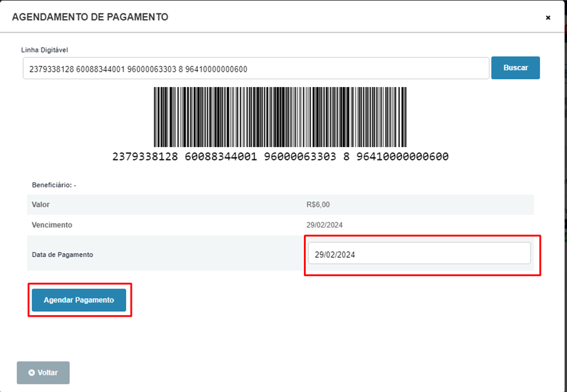Viewport: 567px width, 392px height.
Task: Click the Data de Pagamento label
Action: [x=62, y=255]
